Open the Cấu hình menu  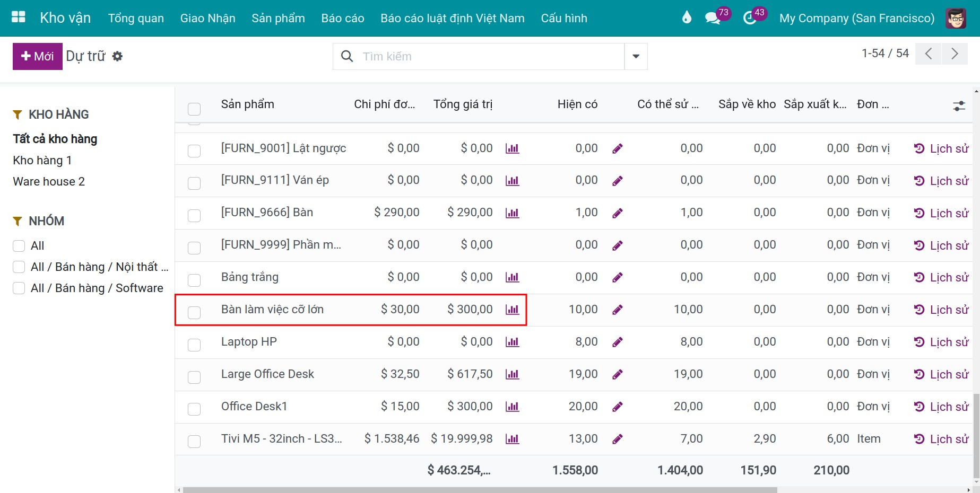click(x=564, y=18)
